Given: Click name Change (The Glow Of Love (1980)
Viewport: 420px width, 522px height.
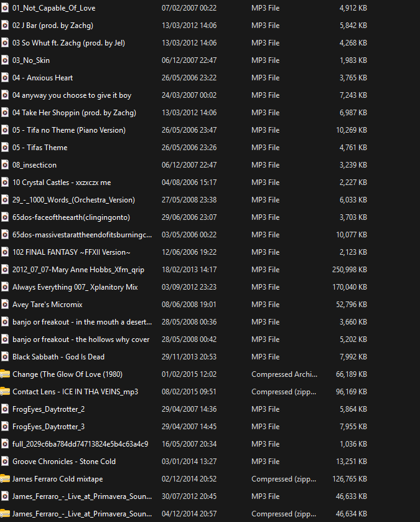Looking at the screenshot, I should [67, 374].
